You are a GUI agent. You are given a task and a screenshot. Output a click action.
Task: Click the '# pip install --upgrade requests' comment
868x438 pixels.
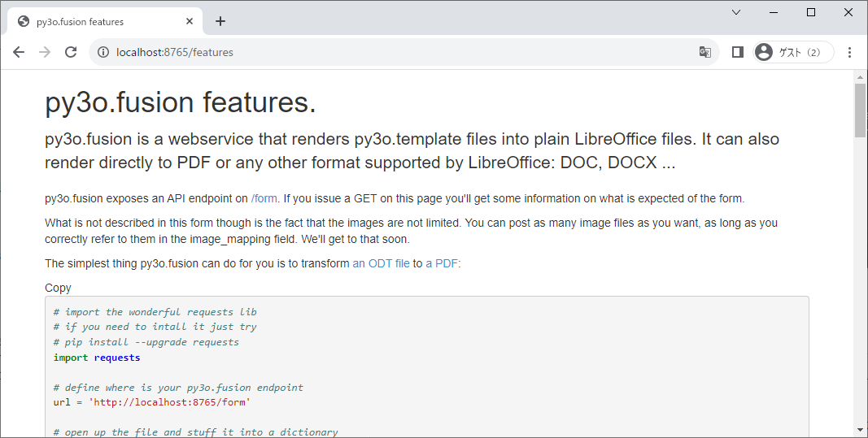146,342
